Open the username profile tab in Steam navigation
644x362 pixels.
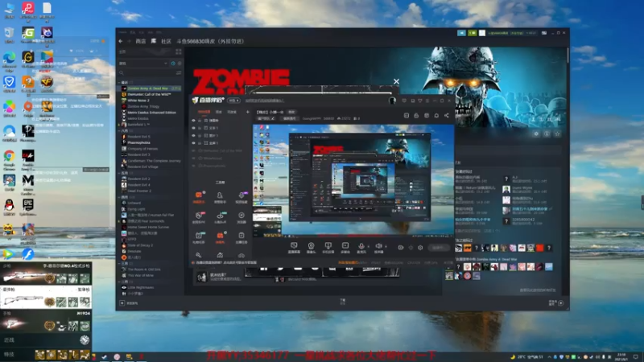tap(210, 42)
